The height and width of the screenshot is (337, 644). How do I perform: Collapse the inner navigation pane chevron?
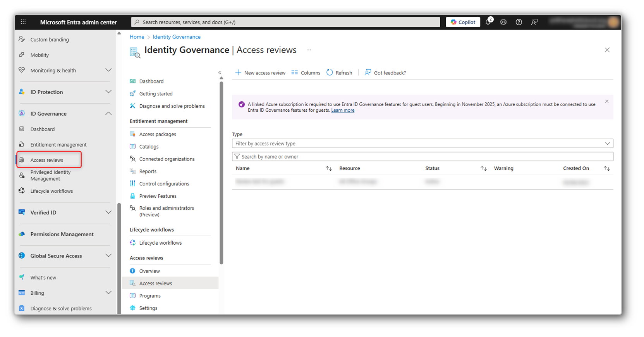point(220,73)
